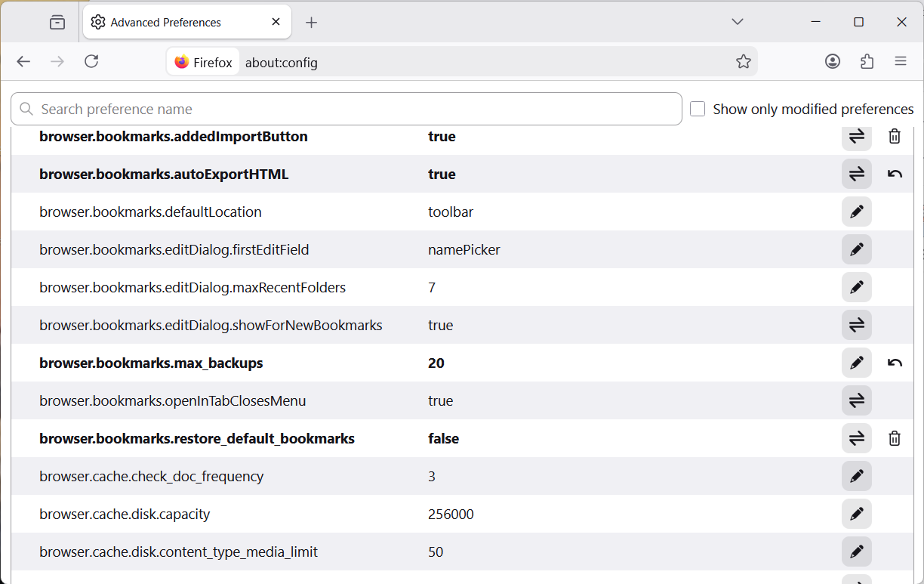Viewport: 924px width, 584px height.
Task: Select editDialog.showForNewBookmarks name
Action: (211, 326)
